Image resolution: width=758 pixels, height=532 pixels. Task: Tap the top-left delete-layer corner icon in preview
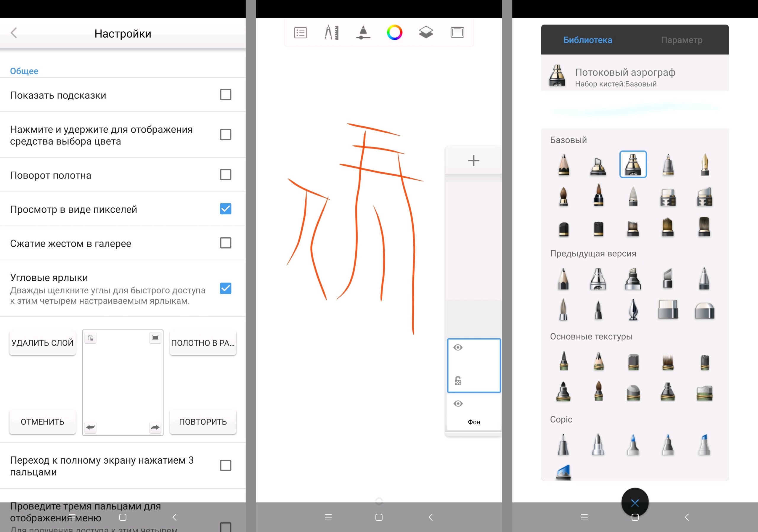click(x=90, y=338)
